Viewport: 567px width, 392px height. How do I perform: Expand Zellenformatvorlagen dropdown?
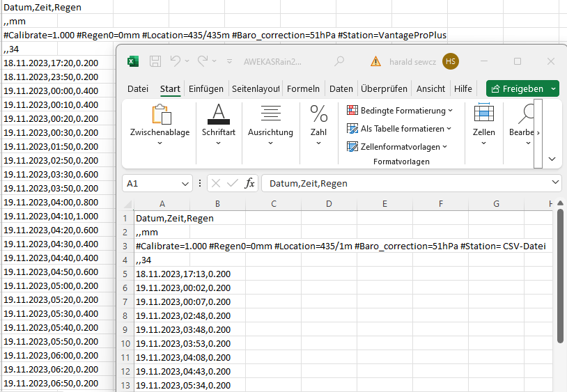pyautogui.click(x=397, y=147)
